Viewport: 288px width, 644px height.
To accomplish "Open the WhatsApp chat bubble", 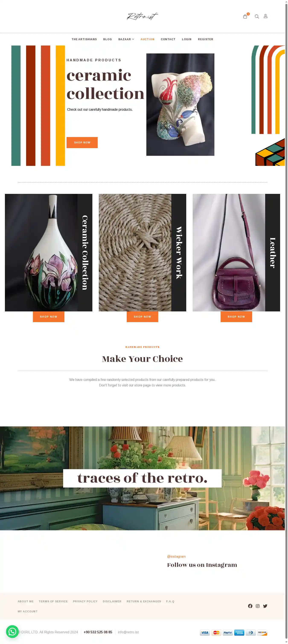I will click(x=12, y=632).
